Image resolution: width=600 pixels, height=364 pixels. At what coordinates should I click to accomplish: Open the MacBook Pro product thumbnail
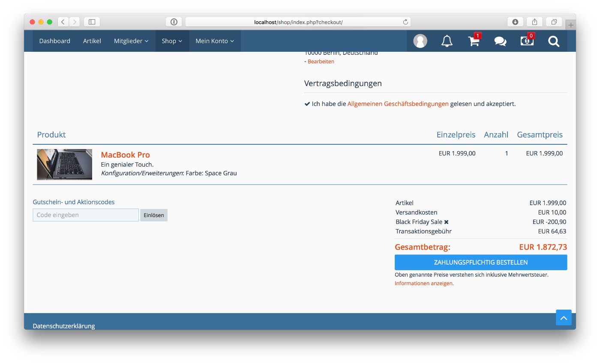65,164
